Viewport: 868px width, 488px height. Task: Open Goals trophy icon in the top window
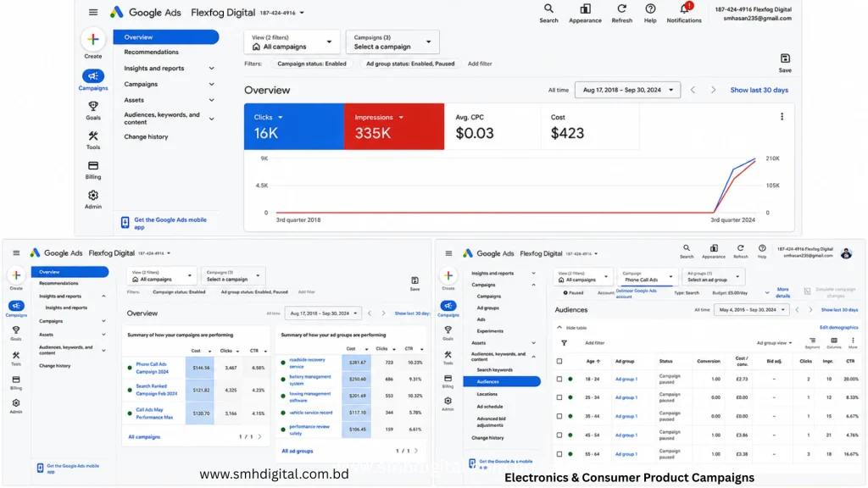click(93, 106)
